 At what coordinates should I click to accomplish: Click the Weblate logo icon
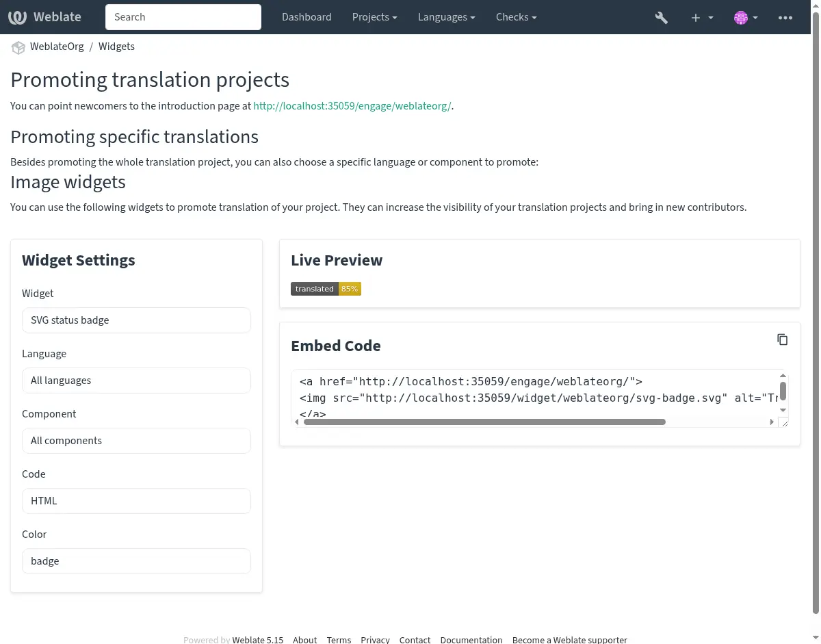(17, 17)
